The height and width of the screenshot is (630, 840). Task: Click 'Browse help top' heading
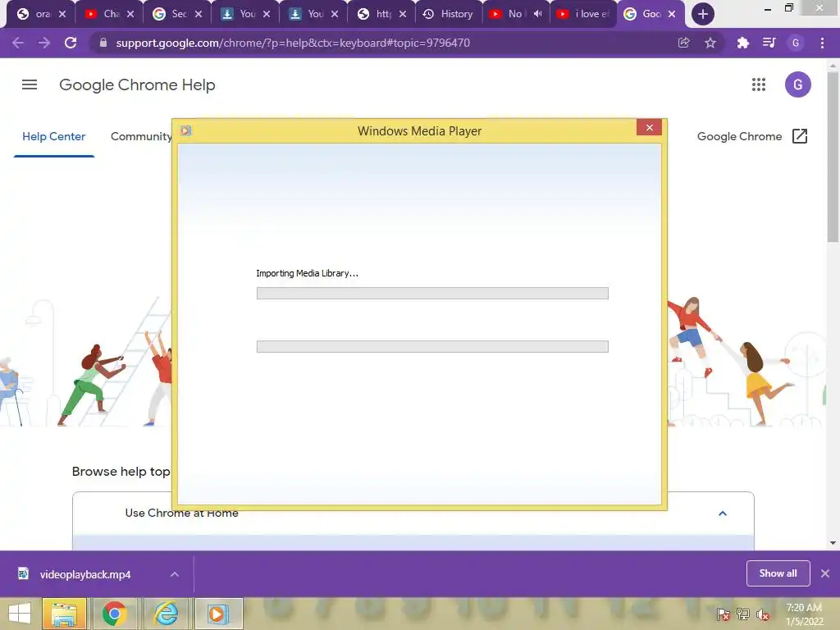click(x=121, y=472)
